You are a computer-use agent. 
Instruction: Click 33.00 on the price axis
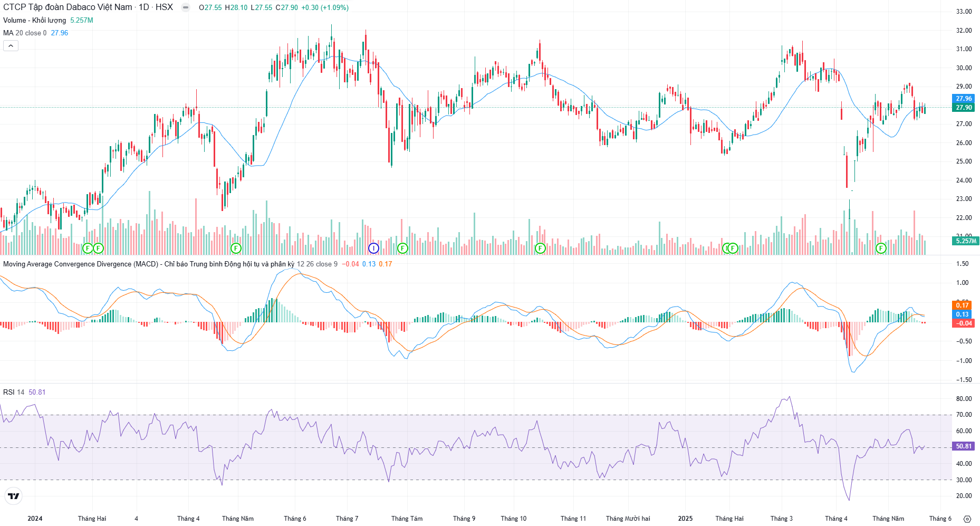tap(964, 12)
